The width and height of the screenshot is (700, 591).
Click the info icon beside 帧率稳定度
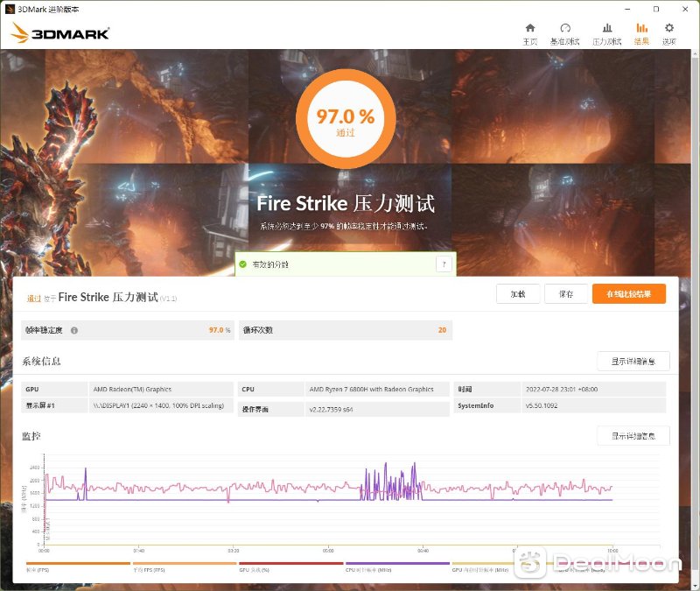coord(74,330)
